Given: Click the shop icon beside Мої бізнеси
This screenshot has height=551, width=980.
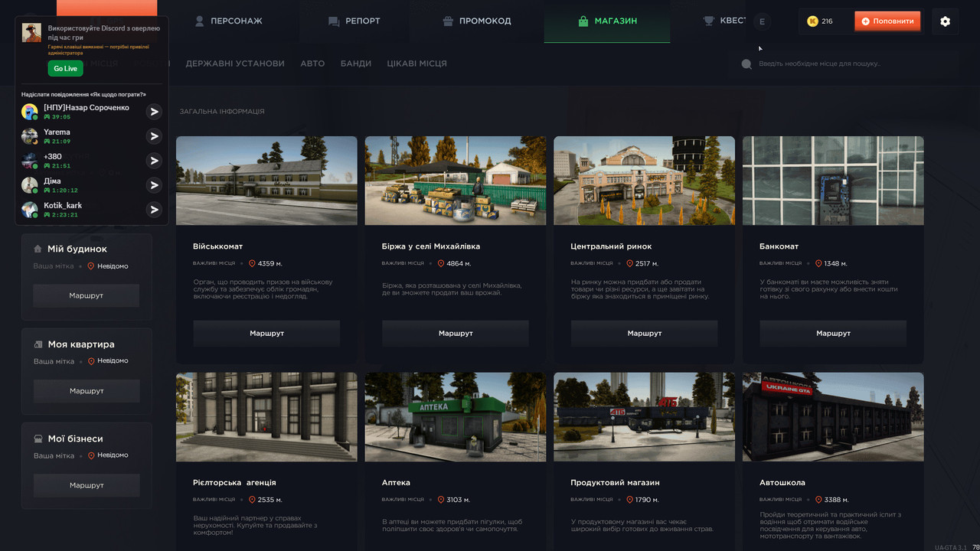Looking at the screenshot, I should point(38,439).
